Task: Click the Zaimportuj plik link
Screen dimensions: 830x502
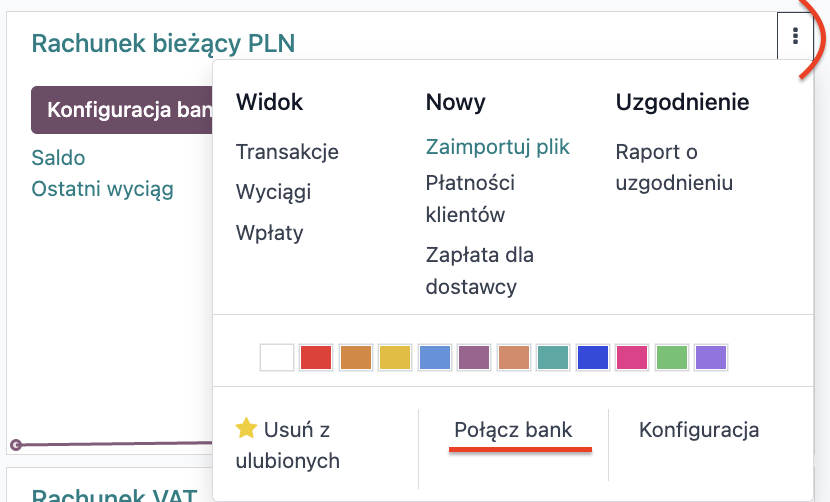Action: [497, 147]
